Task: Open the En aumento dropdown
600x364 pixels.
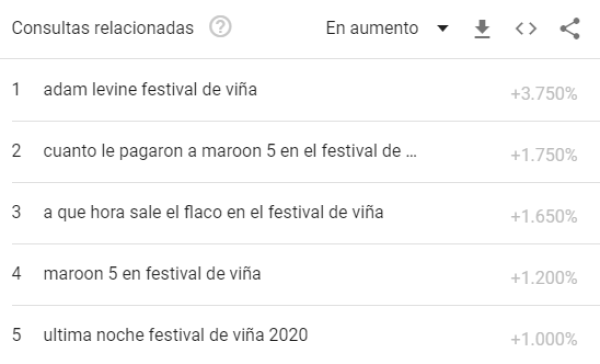Action: 387,28
